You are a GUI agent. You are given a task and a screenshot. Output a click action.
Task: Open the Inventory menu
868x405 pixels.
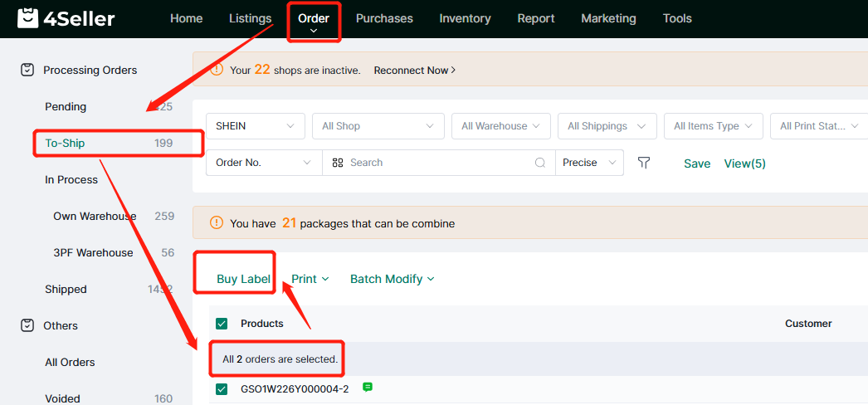coord(465,18)
